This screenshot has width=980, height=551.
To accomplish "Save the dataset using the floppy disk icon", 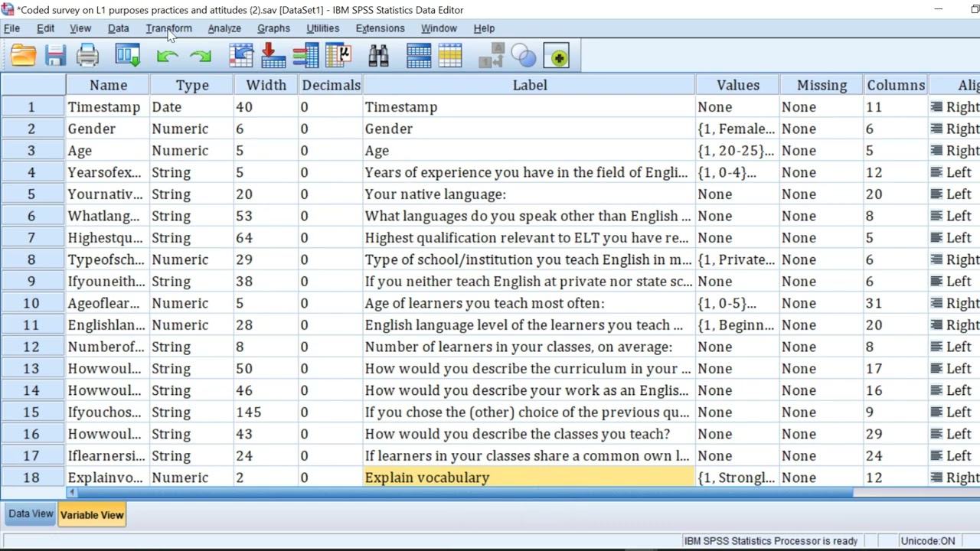I will [x=55, y=56].
